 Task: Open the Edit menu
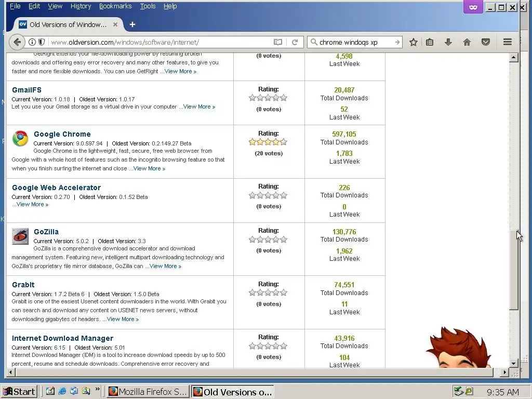(x=34, y=6)
